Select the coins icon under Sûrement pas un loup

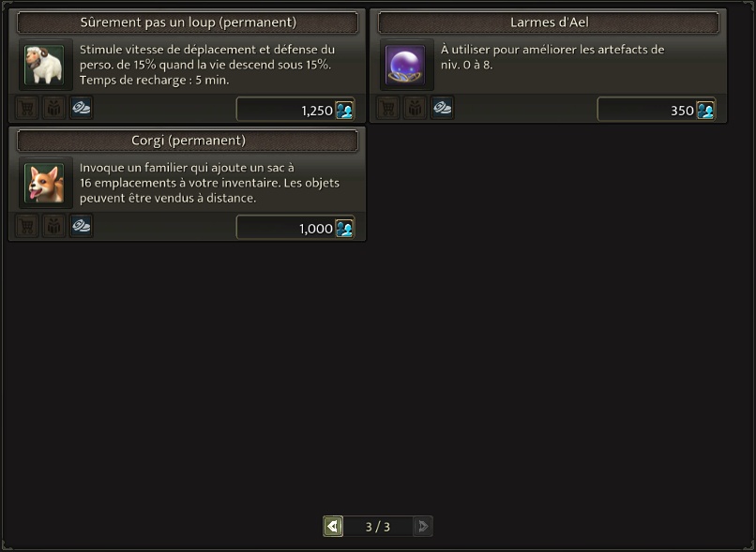coord(81,108)
